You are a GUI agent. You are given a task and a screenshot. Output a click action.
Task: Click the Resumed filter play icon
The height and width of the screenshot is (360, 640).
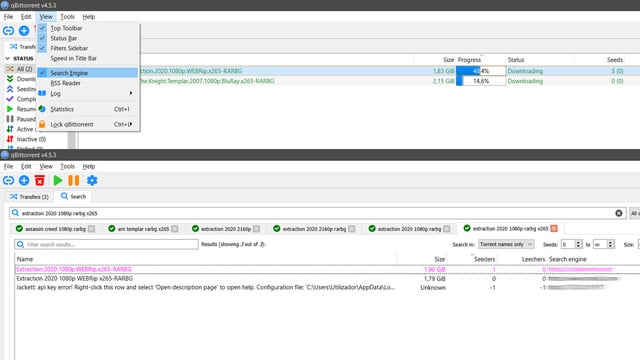click(10, 109)
